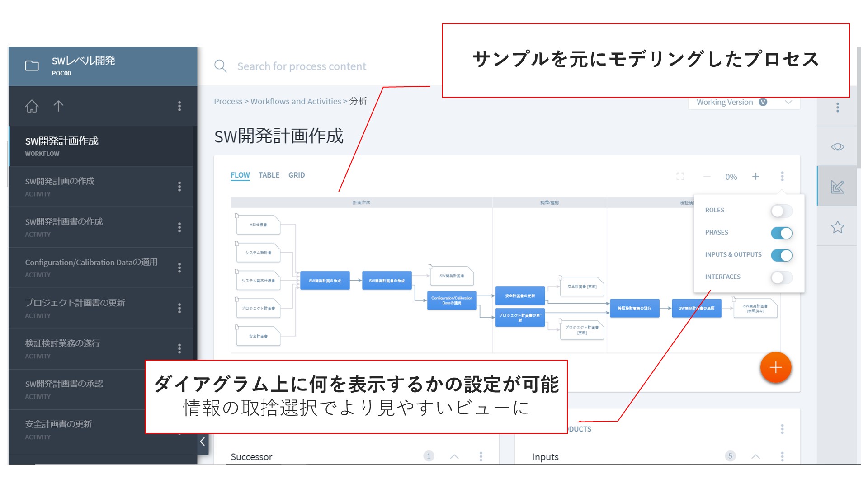Viewport: 868px width, 488px height.
Task: Click the Search for process content field
Action: (302, 66)
